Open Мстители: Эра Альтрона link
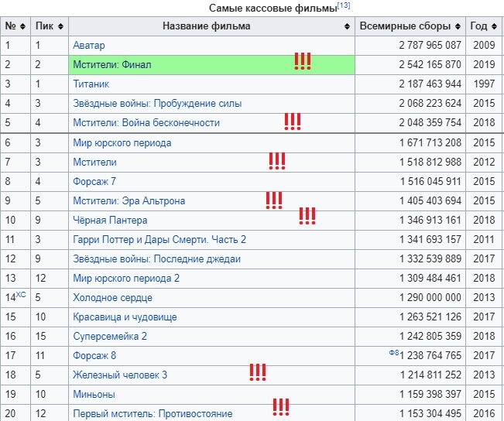Image resolution: width=504 pixels, height=421 pixels. 129,201
